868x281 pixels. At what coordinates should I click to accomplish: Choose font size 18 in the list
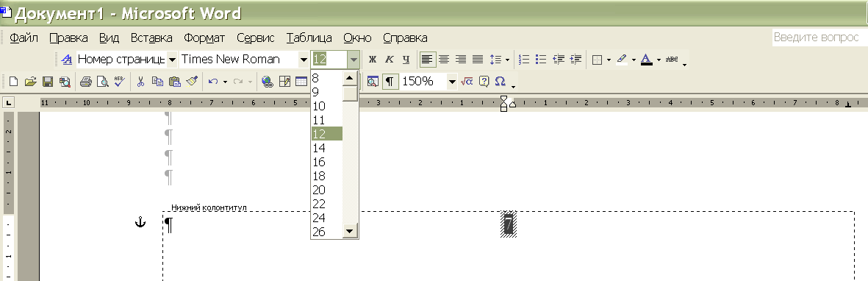(x=326, y=176)
